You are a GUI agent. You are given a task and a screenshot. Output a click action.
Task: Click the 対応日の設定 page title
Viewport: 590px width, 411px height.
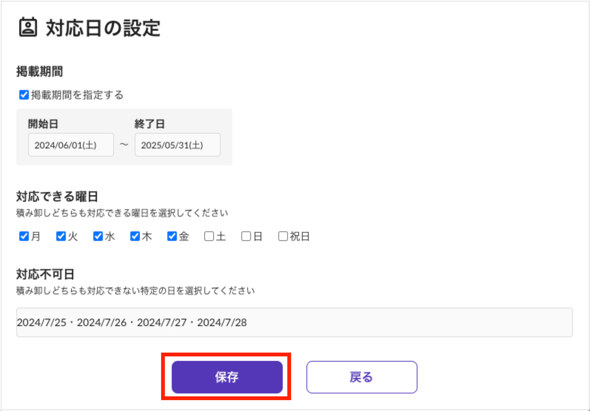coord(103,28)
